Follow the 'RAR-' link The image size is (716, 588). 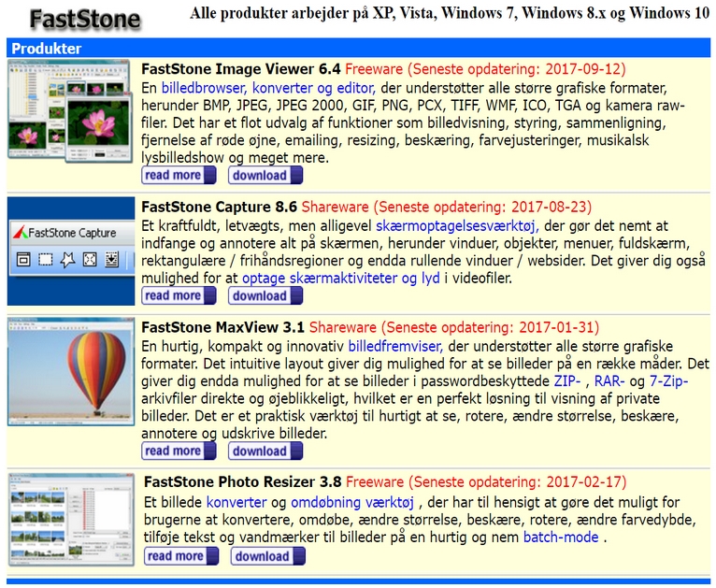pyautogui.click(x=609, y=380)
